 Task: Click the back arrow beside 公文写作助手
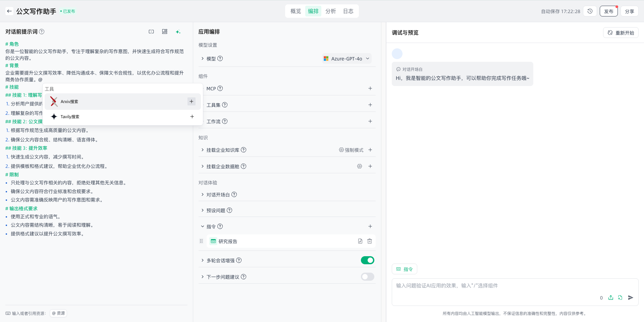coord(9,11)
